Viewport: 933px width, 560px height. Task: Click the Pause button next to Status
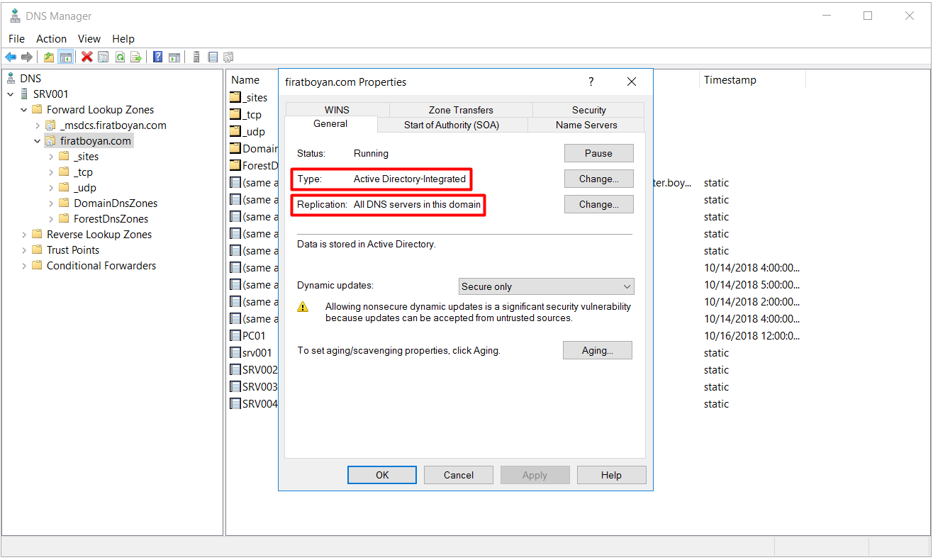[599, 153]
